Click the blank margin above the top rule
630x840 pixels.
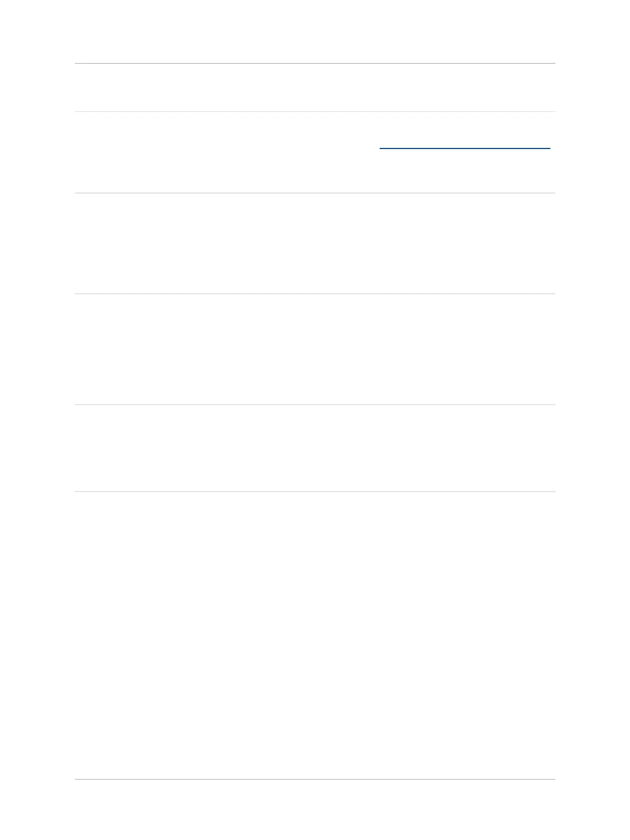click(314, 31)
